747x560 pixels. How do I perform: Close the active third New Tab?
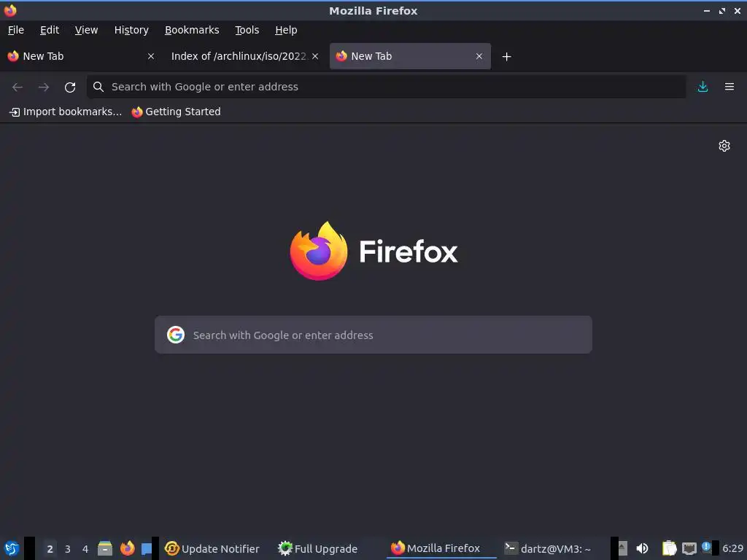479,56
